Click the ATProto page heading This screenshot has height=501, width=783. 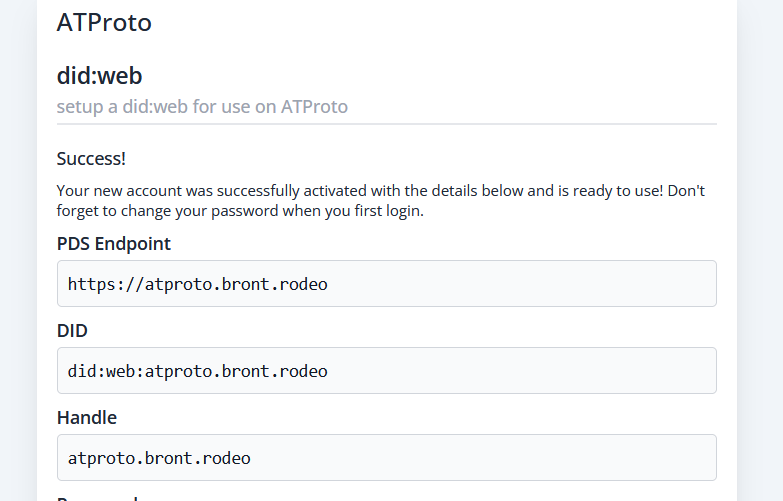point(104,21)
